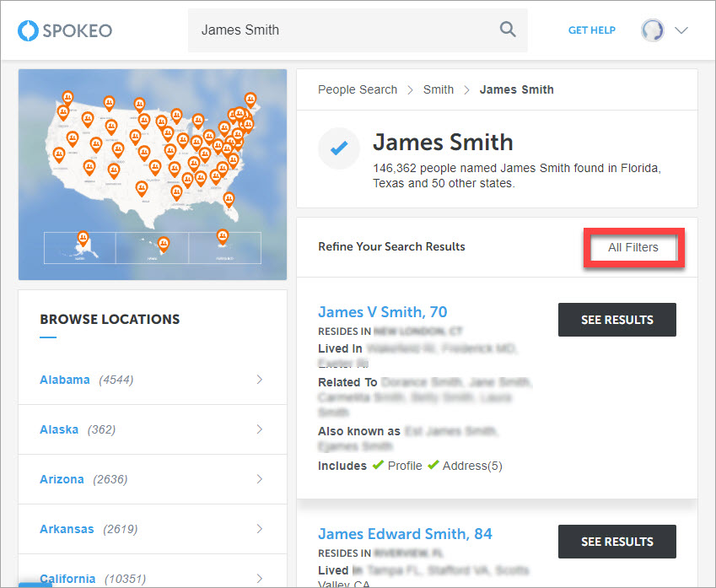Click the Hawaii inset map pin
The image size is (716, 588).
pyautogui.click(x=164, y=245)
